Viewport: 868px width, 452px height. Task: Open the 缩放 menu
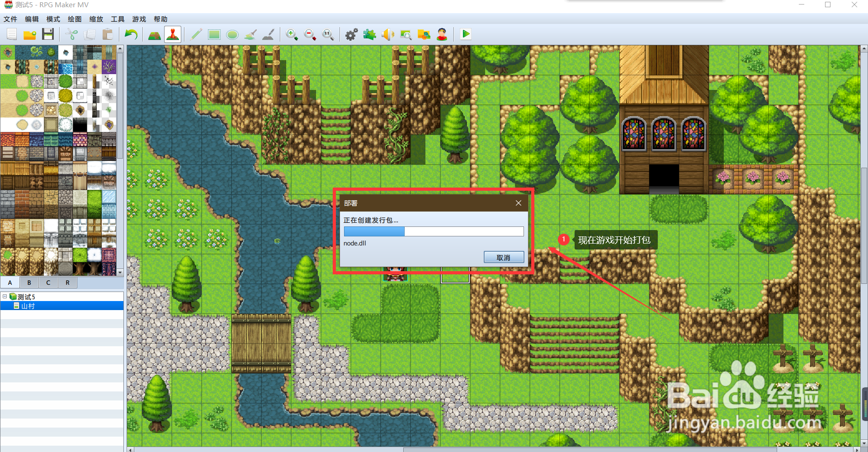click(96, 19)
